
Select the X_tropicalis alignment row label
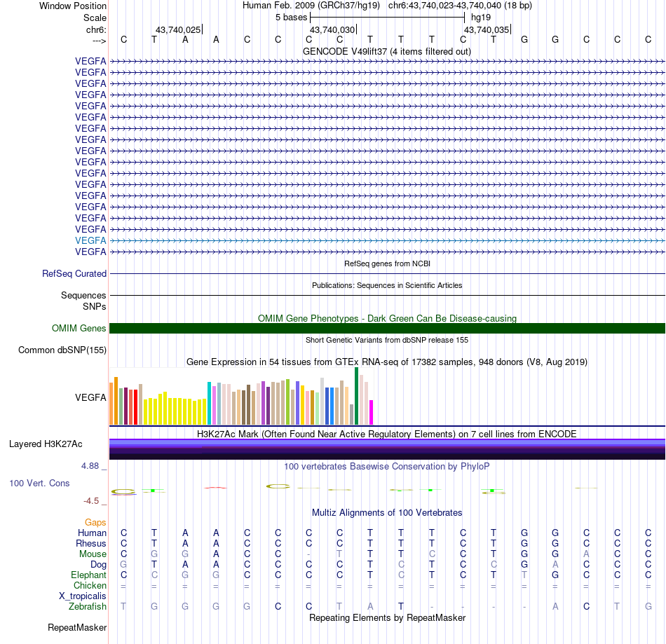[x=83, y=596]
